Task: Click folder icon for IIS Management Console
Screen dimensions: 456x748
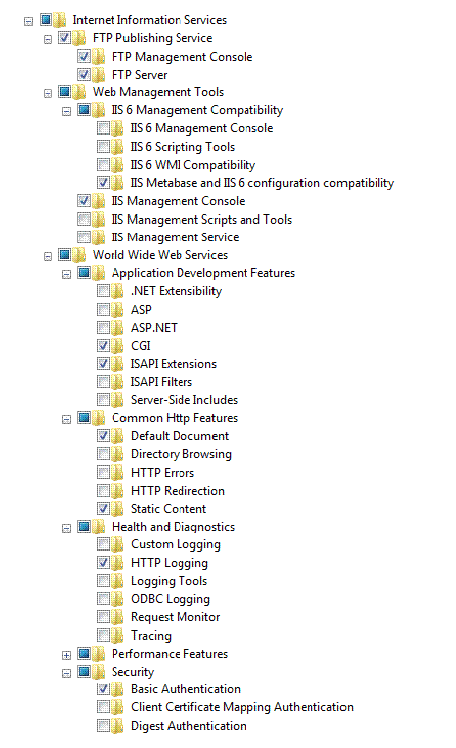Action: [x=98, y=201]
